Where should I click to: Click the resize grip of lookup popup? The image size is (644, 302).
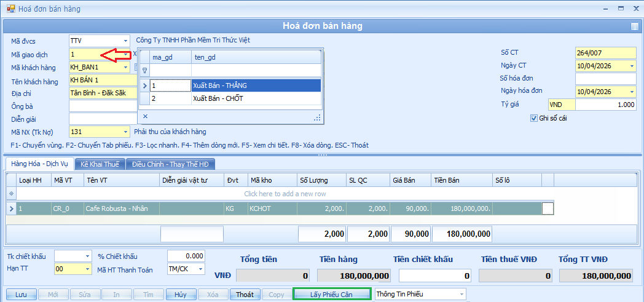317,117
